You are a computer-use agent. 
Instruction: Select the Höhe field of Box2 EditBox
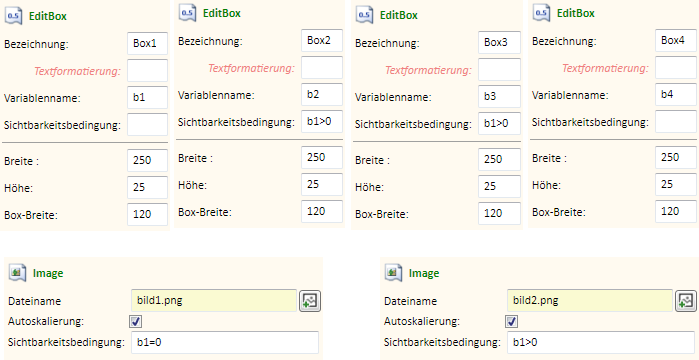tap(321, 184)
